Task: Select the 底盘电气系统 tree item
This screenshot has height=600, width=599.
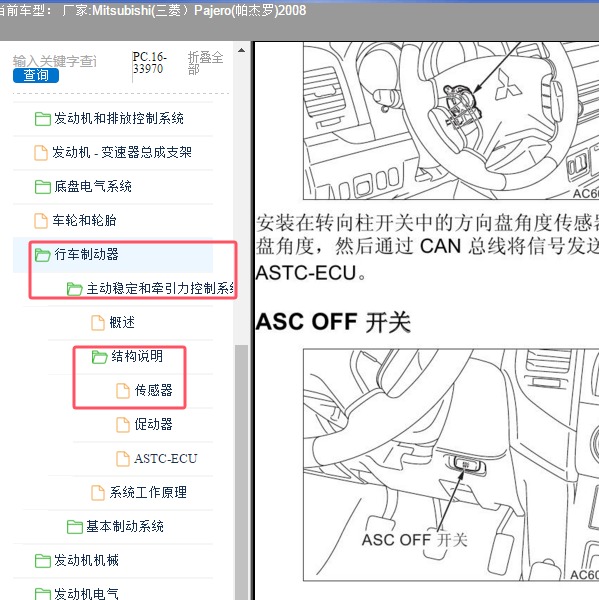Action: [93, 187]
